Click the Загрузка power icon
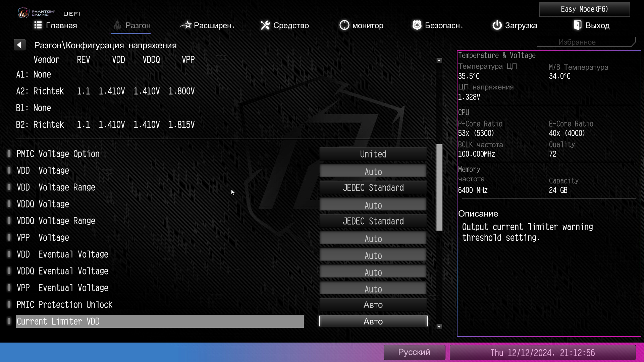 (x=497, y=25)
